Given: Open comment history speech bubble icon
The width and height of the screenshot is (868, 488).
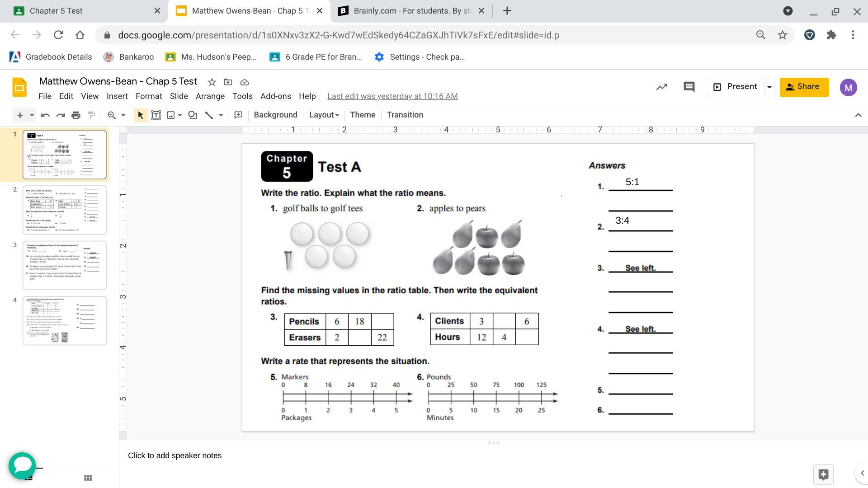Looking at the screenshot, I should pyautogui.click(x=689, y=87).
